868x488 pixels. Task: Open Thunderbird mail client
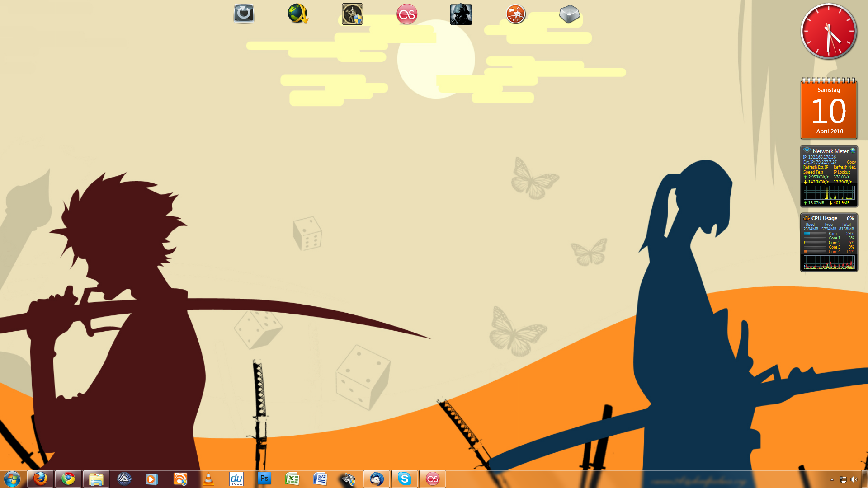[377, 479]
